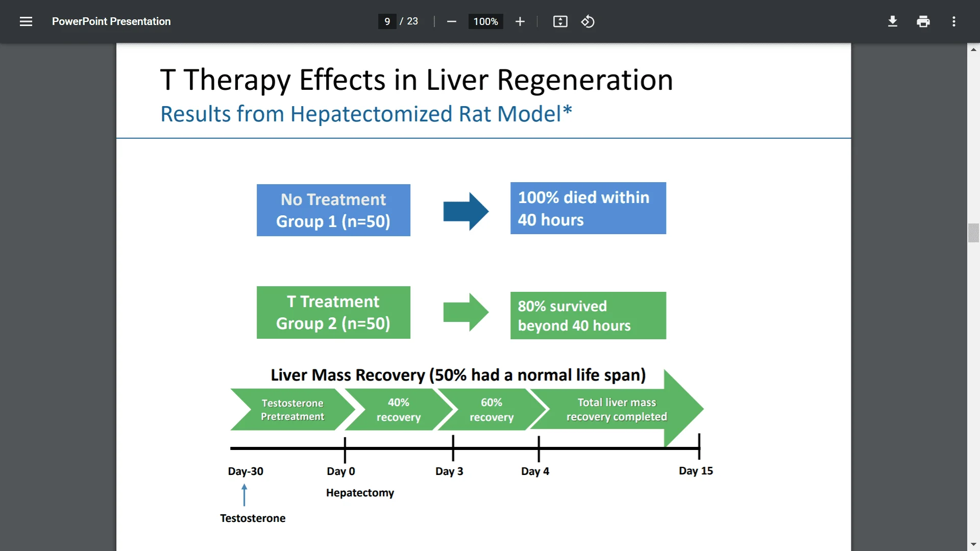Image resolution: width=980 pixels, height=551 pixels.
Task: Click the vertical scrollbar thumb
Action: click(x=973, y=233)
